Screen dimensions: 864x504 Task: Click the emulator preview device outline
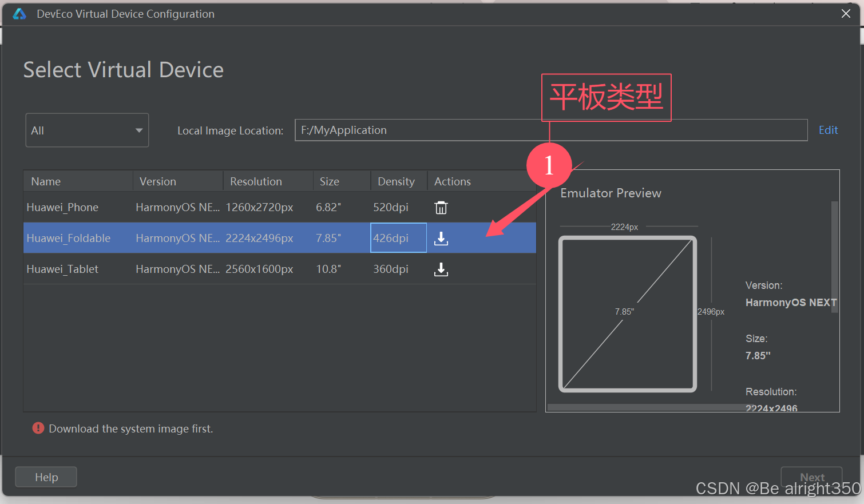pyautogui.click(x=628, y=313)
